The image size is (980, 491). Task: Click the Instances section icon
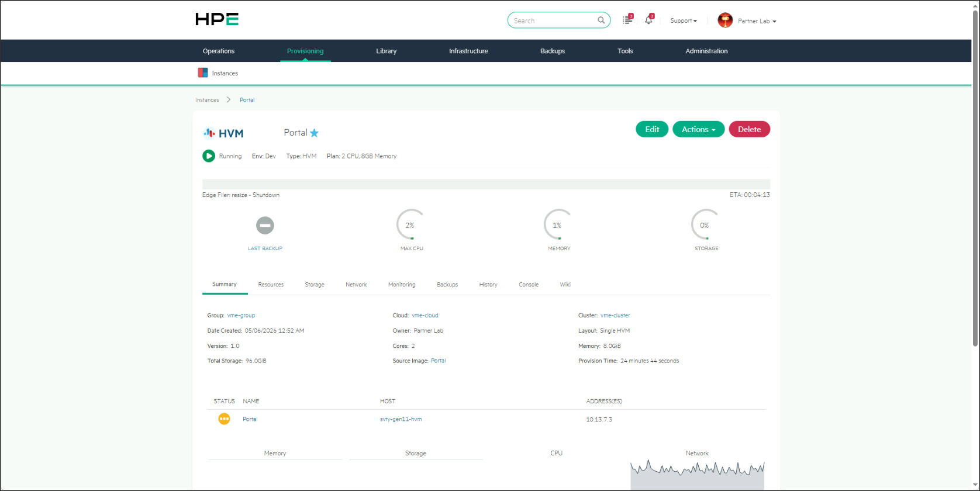(203, 73)
